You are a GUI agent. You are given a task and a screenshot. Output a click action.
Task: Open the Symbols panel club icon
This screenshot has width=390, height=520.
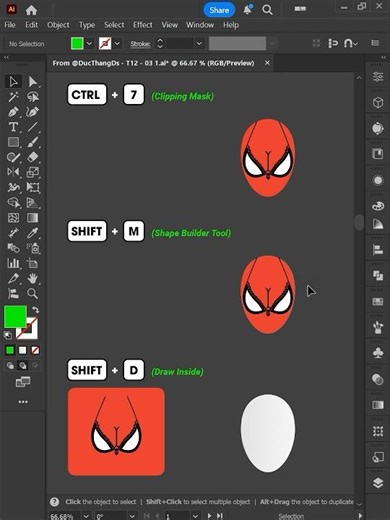click(378, 353)
